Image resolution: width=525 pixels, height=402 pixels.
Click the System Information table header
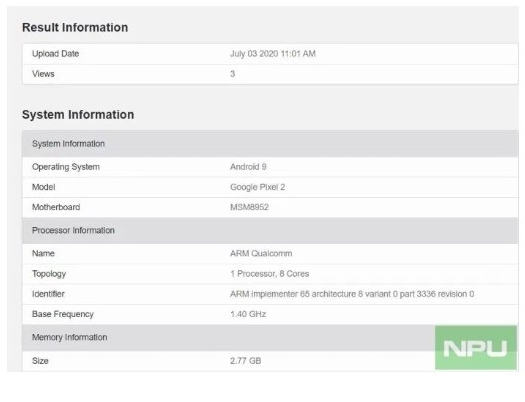tap(270, 144)
